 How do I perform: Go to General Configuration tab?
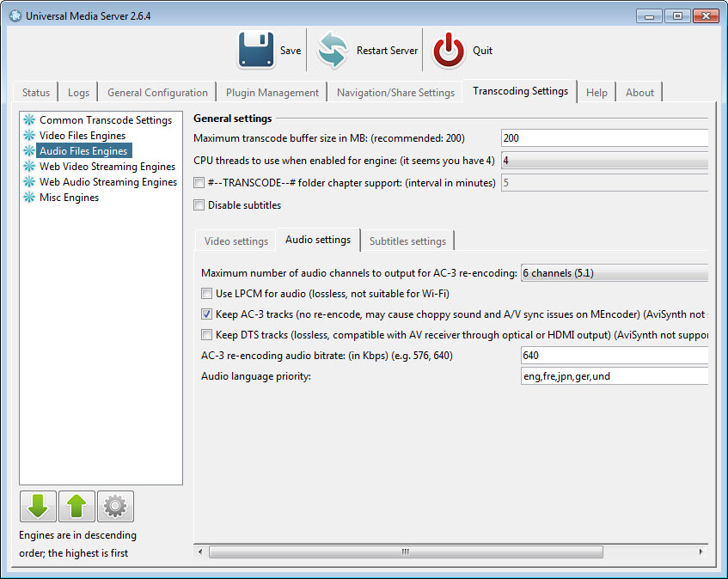coord(157,92)
